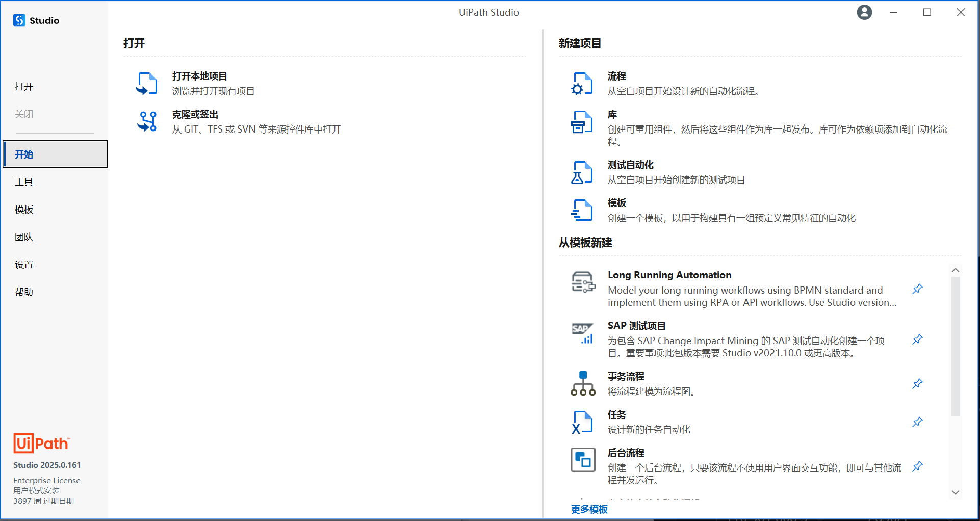This screenshot has width=980, height=521.
Task: Open the 更多模板 link
Action: [589, 509]
